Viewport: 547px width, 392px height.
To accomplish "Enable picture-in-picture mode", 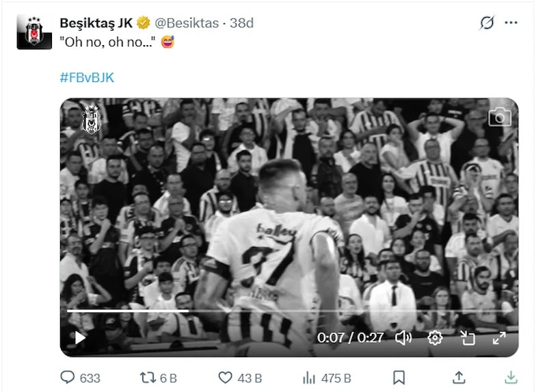I will click(x=468, y=337).
